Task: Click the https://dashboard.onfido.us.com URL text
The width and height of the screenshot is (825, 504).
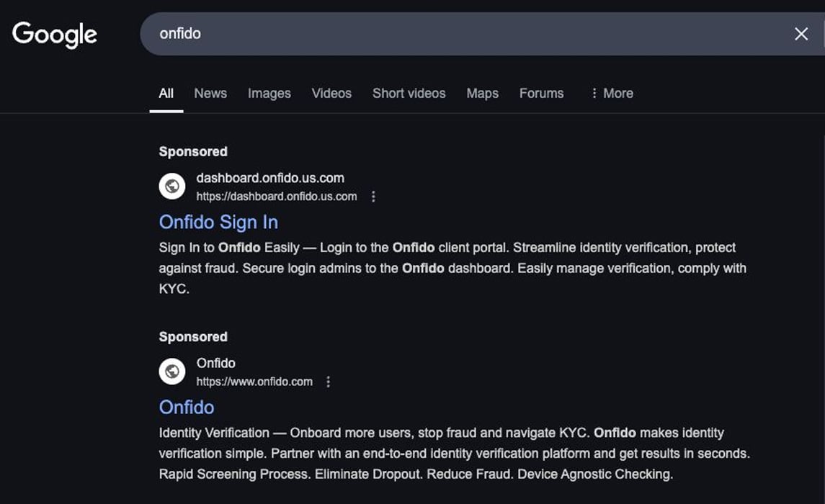Action: tap(277, 197)
